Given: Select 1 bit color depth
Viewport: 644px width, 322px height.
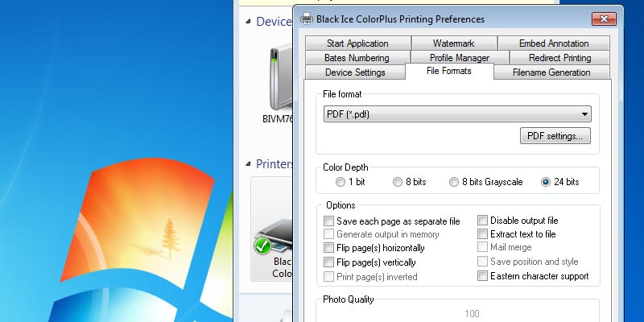Looking at the screenshot, I should tap(341, 182).
